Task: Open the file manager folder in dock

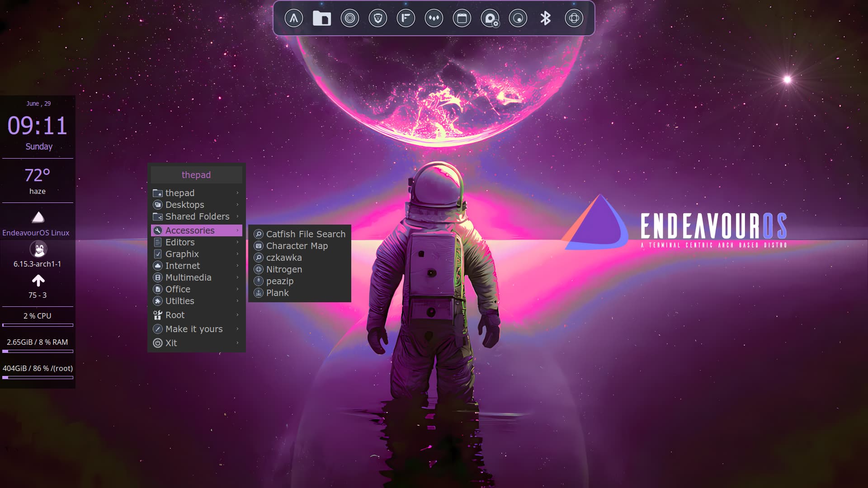Action: point(322,19)
